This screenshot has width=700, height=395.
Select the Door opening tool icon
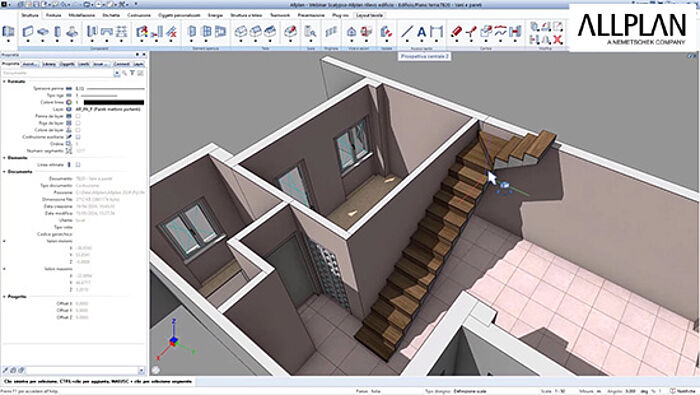coord(192,31)
